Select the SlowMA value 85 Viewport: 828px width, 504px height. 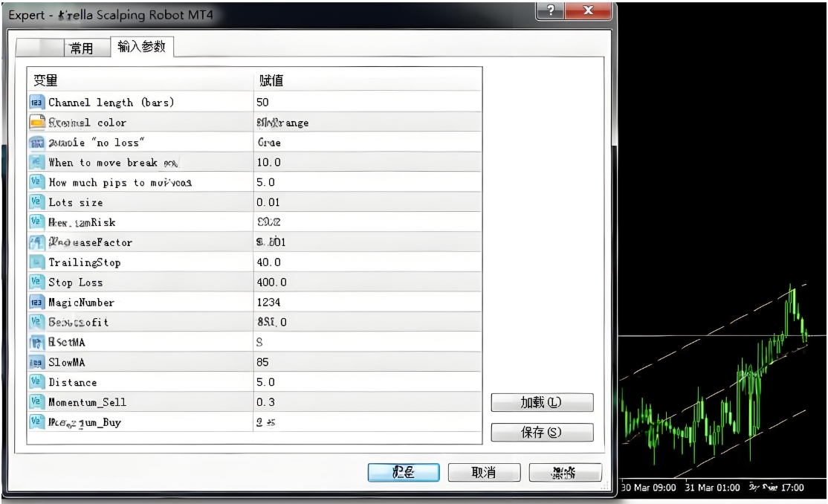[x=262, y=362]
